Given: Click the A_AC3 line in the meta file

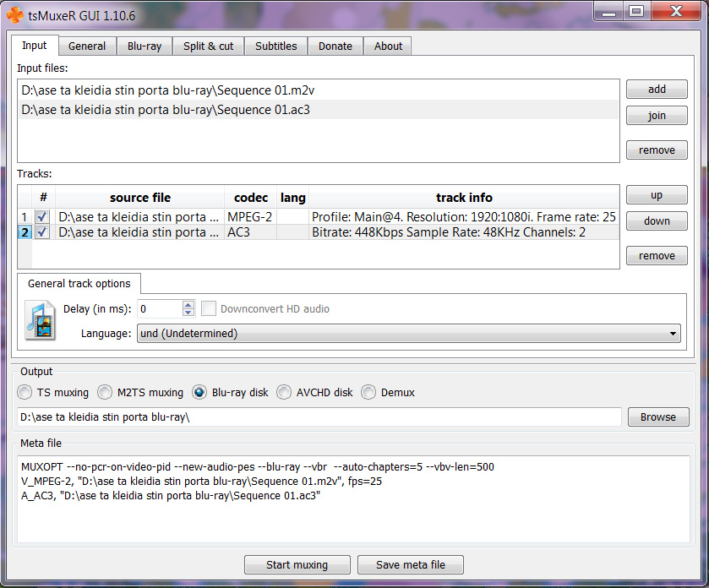Looking at the screenshot, I should click(171, 496).
